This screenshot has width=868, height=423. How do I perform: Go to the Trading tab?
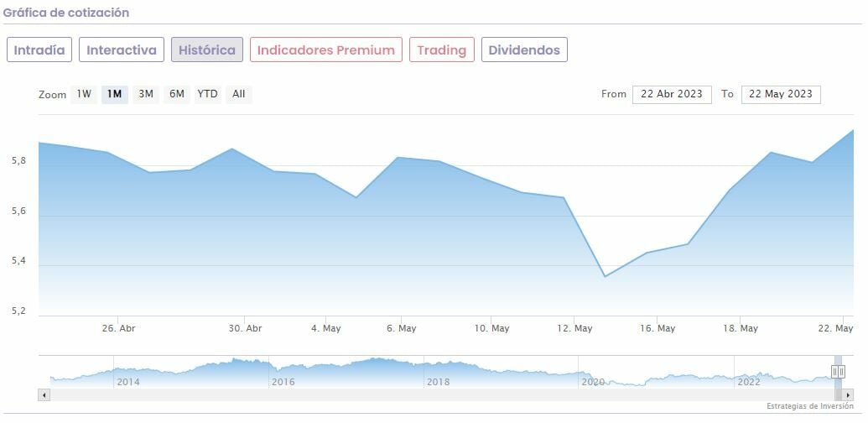coord(441,50)
